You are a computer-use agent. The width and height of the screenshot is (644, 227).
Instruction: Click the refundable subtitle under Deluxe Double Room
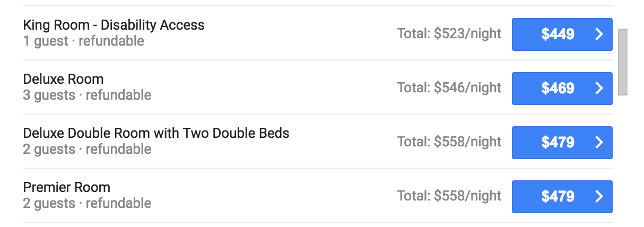pyautogui.click(x=87, y=149)
